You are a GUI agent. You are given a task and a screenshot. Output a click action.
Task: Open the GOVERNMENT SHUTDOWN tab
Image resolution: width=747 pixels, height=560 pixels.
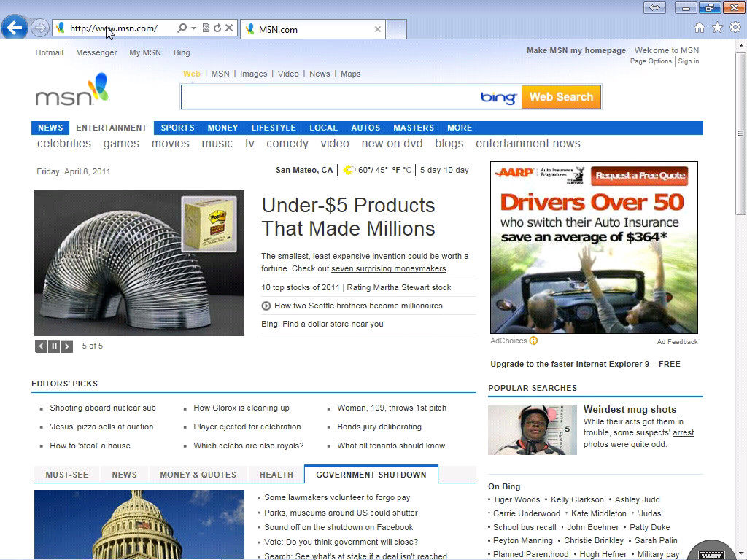point(371,475)
